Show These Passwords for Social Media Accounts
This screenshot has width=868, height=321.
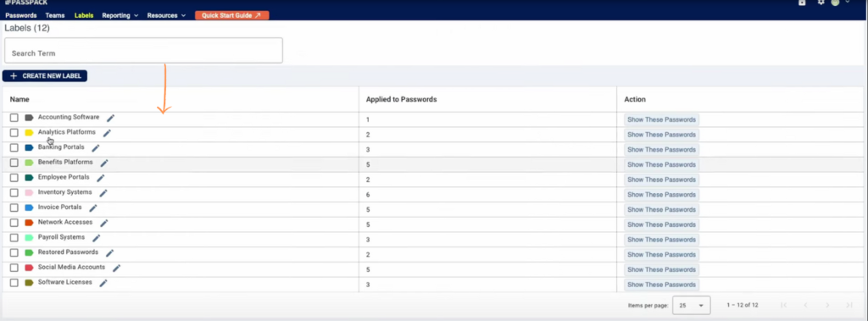pyautogui.click(x=661, y=269)
